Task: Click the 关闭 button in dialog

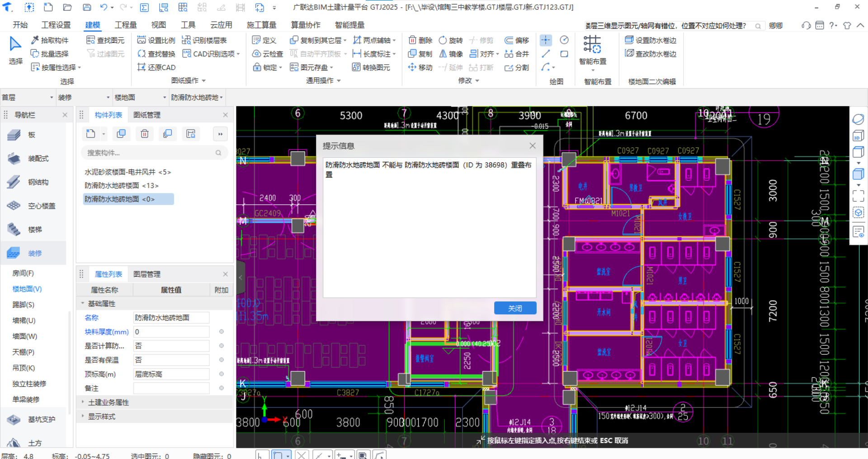Action: (515, 308)
